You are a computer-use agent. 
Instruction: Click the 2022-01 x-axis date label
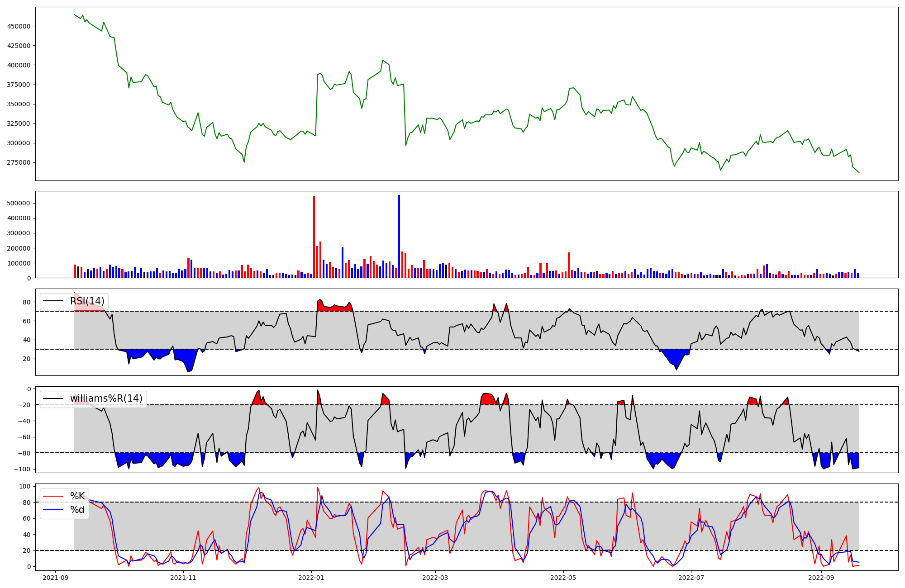coord(311,578)
